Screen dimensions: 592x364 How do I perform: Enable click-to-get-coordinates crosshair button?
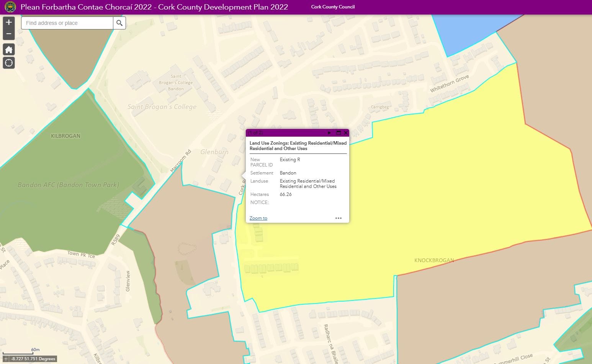(6, 359)
